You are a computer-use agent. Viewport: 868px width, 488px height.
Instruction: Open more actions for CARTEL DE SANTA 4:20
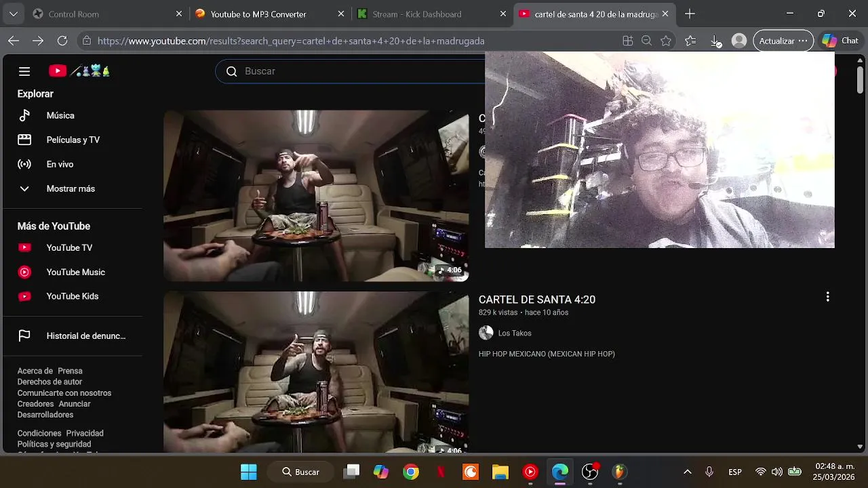coord(827,297)
